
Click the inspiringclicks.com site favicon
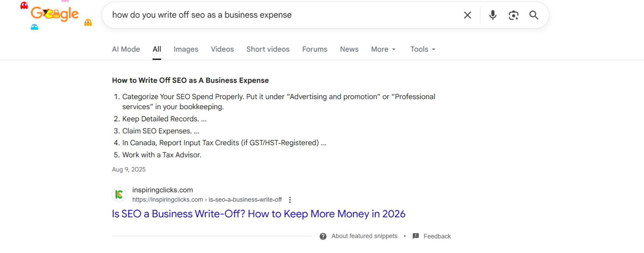click(x=119, y=194)
